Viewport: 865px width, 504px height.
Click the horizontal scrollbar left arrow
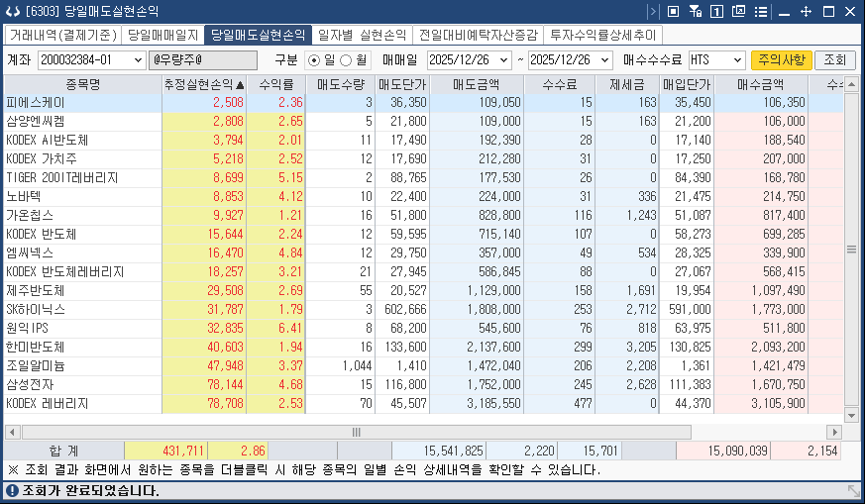coord(12,432)
